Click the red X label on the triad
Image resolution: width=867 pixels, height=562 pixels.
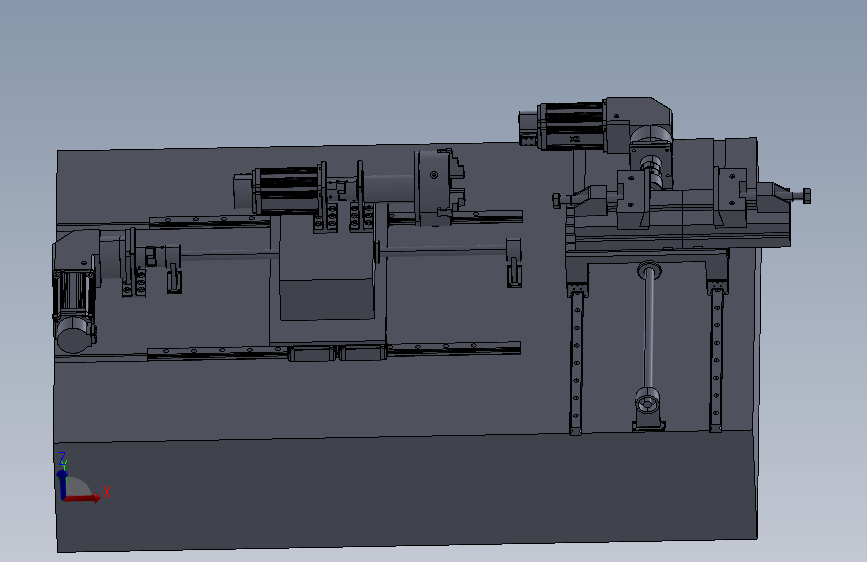point(107,492)
